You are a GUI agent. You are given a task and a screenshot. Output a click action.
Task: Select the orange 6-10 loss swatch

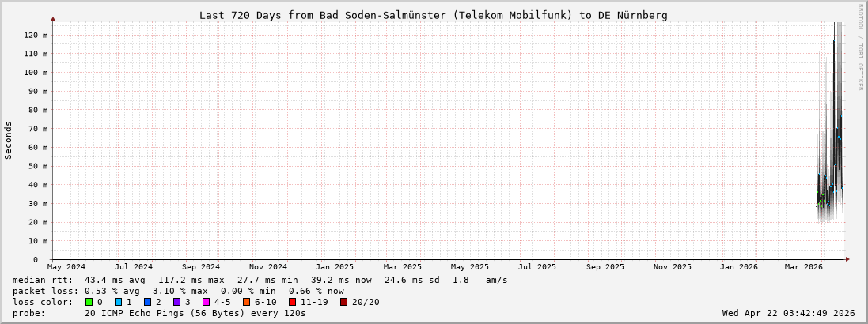[246, 302]
